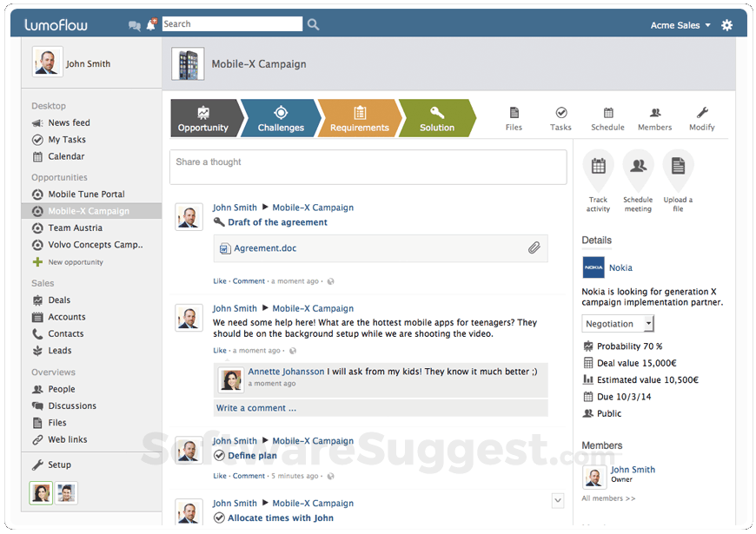Select the Requirements stage tab
Viewport: 756px width, 534px height.
tap(360, 119)
